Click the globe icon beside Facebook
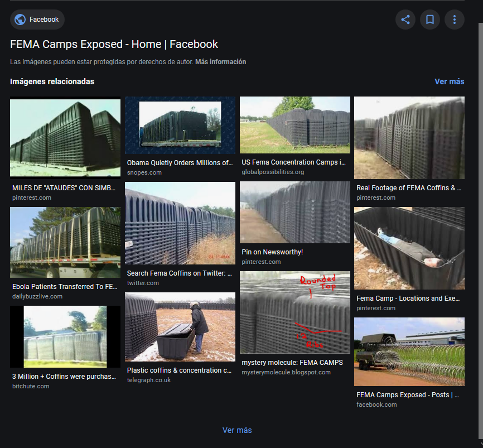Viewport: 483px width, 448px height. pos(20,20)
